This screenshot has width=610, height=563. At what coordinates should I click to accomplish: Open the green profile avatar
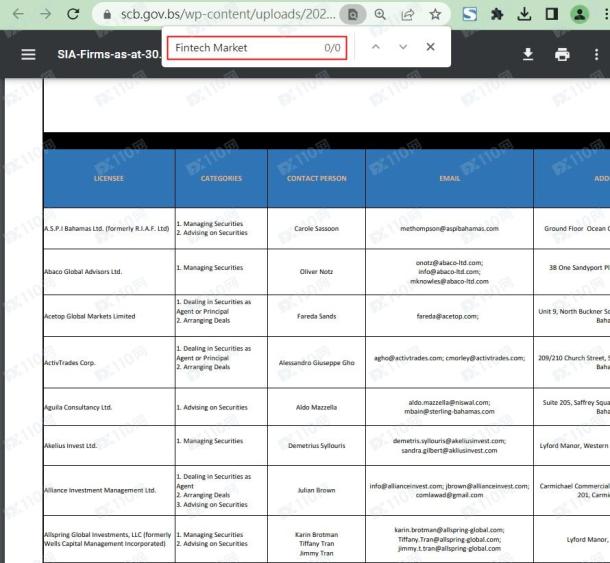[579, 15]
